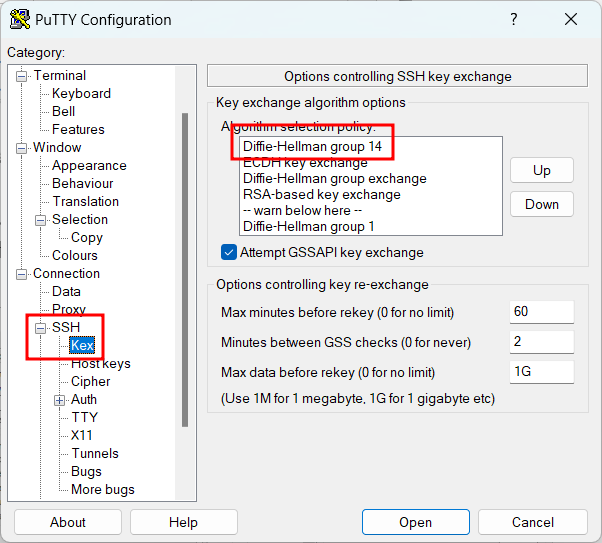Open the Appearance category
Viewport: 602px width, 543px height.
(89, 166)
